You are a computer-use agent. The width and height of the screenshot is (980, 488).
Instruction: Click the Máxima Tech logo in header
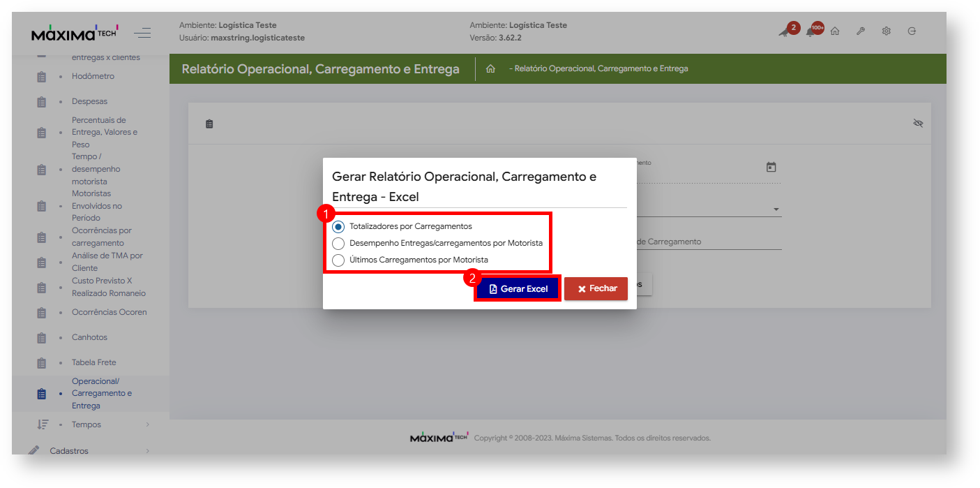75,34
